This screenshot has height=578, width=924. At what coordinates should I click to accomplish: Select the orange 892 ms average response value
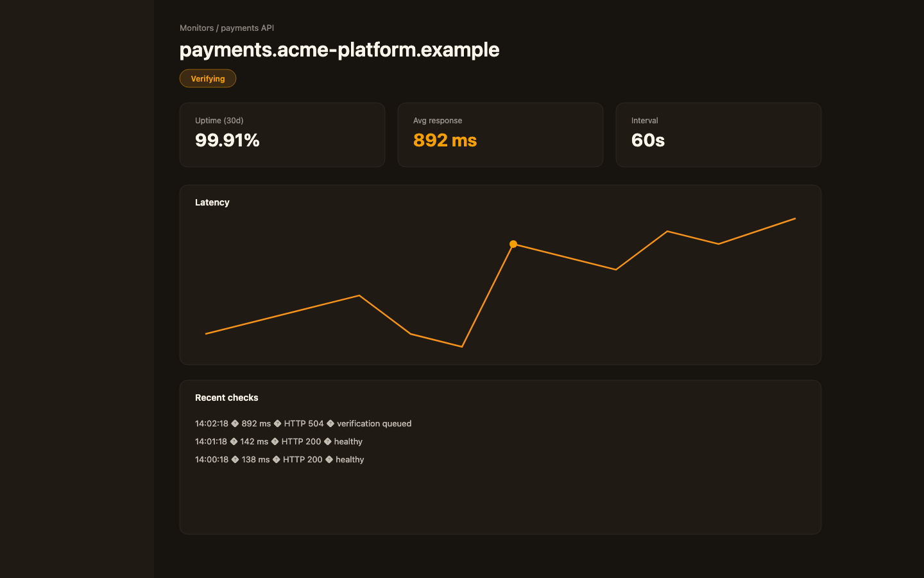[445, 140]
